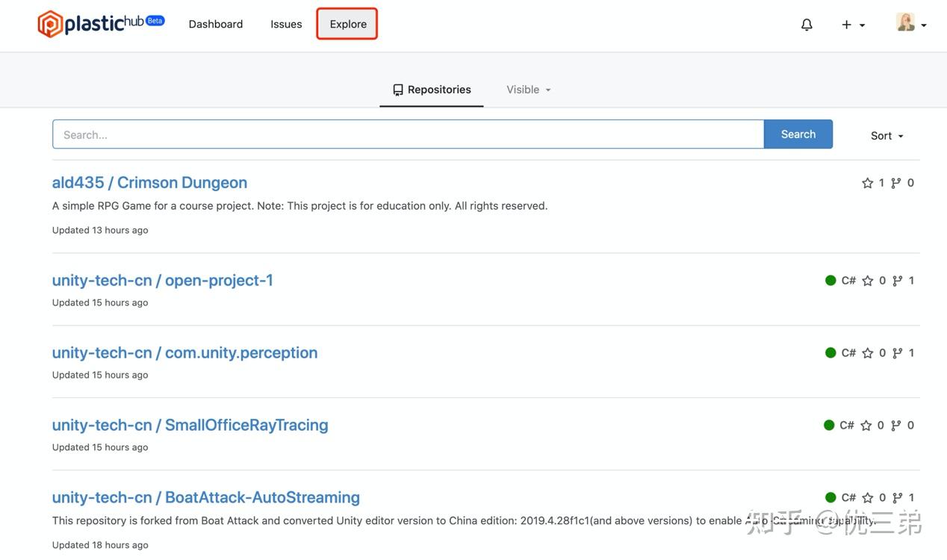Select the Explore menu item
This screenshot has height=560, width=947.
click(x=348, y=24)
